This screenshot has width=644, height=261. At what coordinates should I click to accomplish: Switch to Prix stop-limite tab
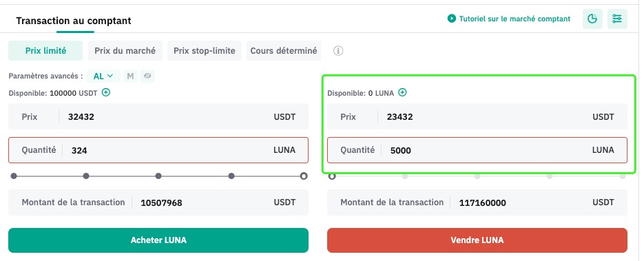204,51
